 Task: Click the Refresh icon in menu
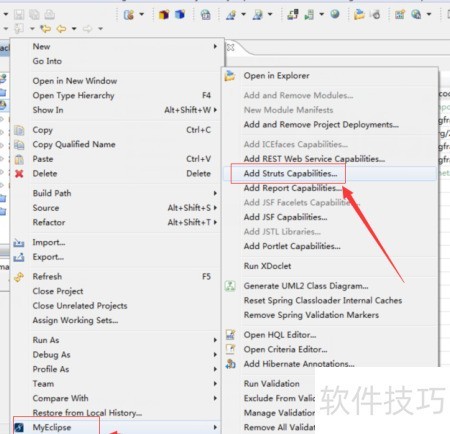click(19, 277)
